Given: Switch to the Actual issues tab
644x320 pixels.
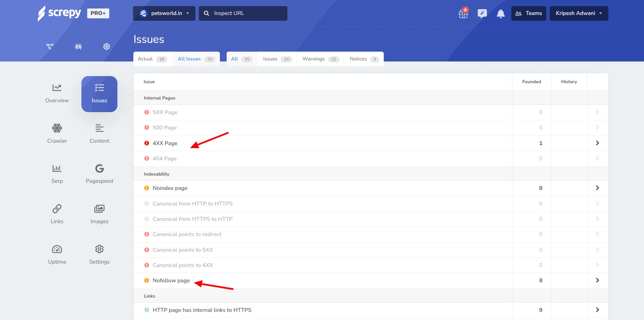Looking at the screenshot, I should 152,59.
